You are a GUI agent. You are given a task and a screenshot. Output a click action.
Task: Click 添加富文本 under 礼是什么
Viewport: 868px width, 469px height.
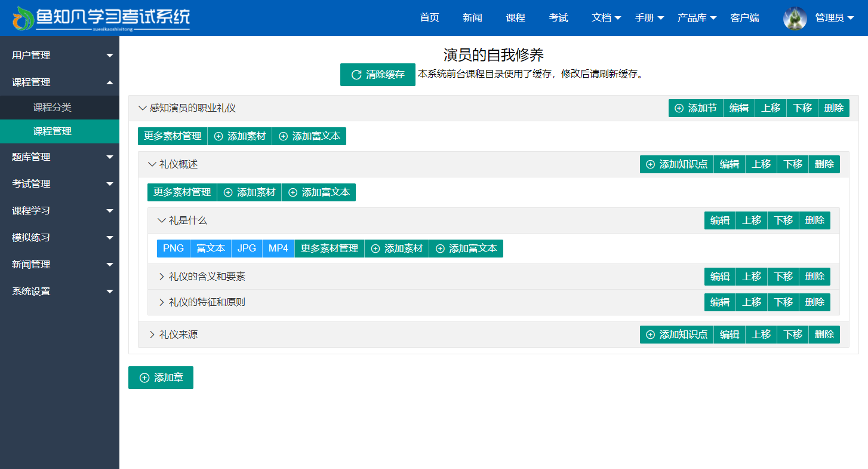pos(466,249)
